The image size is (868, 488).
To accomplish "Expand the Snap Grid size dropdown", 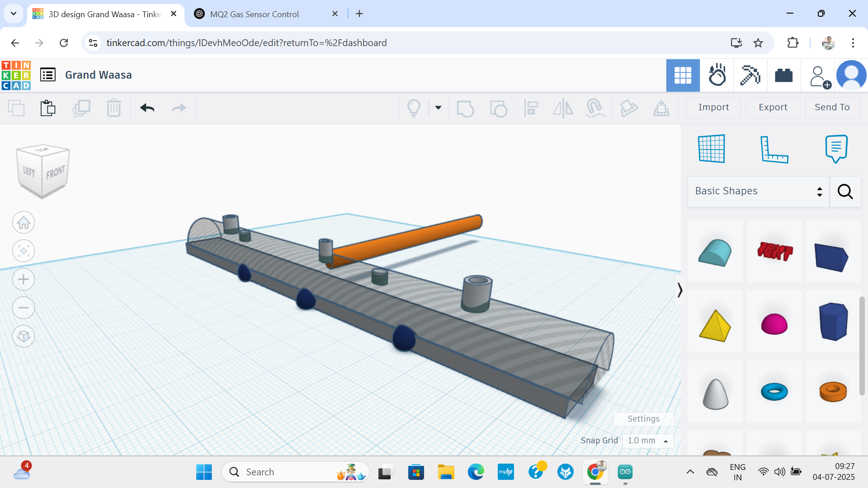I will point(648,441).
